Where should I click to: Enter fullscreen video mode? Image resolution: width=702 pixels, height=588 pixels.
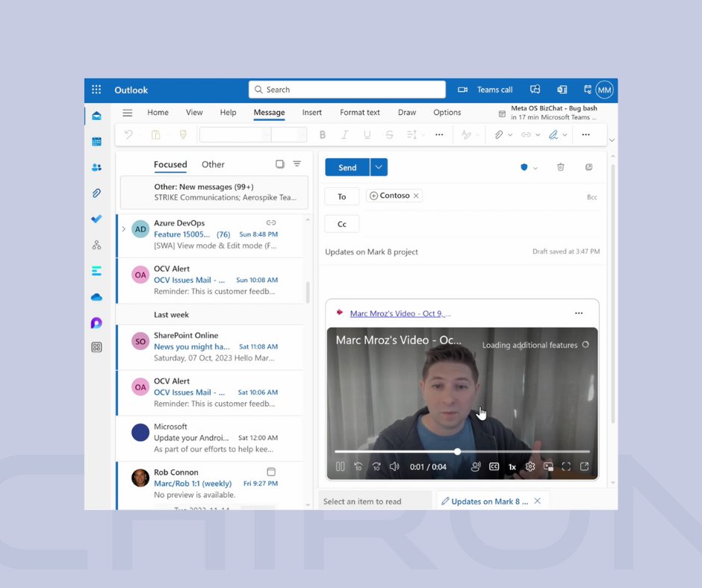566,466
